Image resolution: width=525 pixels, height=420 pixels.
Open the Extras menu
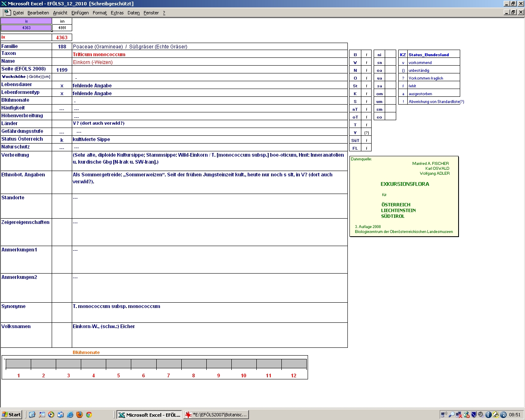(117, 13)
